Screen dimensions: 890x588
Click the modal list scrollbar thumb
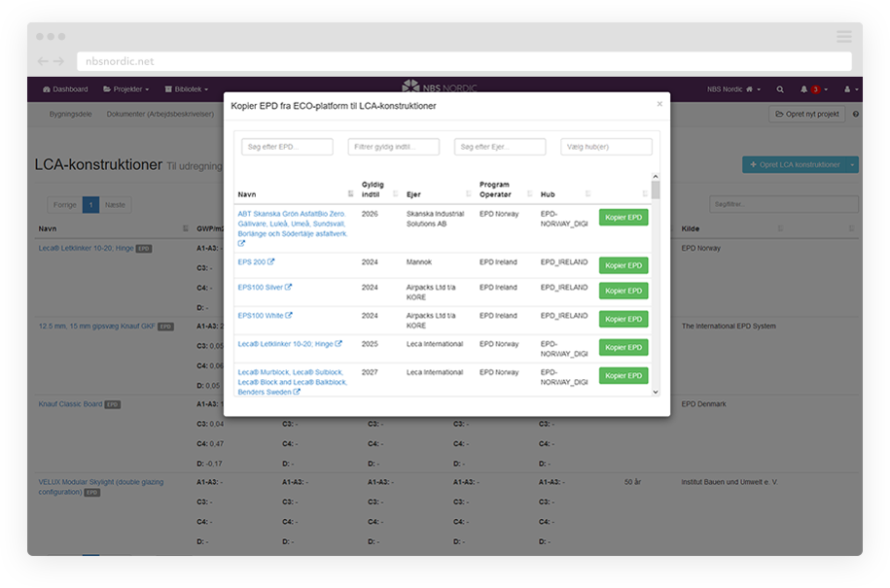pos(656,190)
